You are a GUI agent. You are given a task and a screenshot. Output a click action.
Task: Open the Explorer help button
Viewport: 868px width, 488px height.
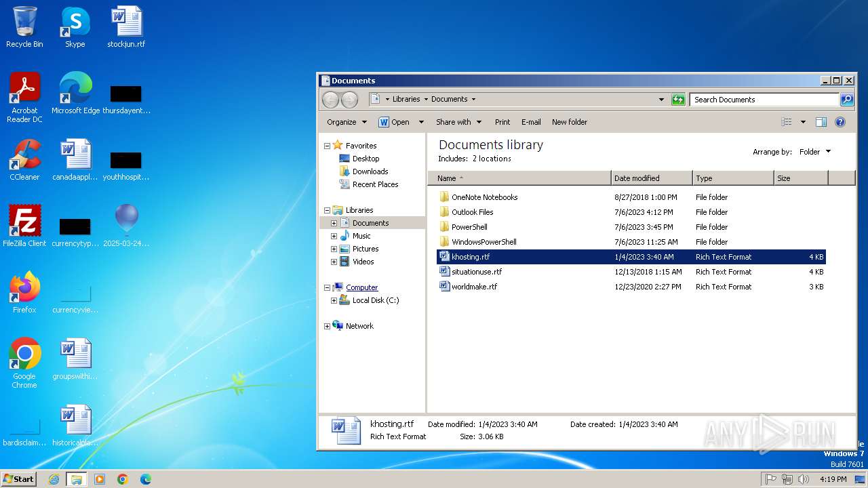[x=840, y=122]
